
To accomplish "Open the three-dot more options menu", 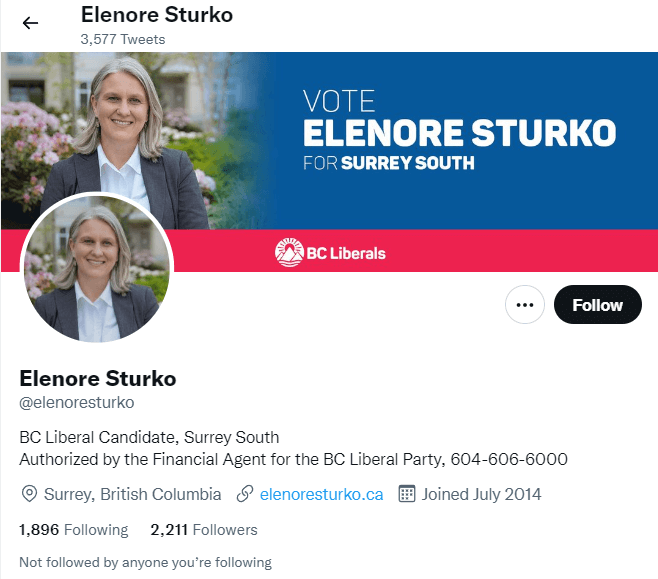I will pyautogui.click(x=525, y=305).
